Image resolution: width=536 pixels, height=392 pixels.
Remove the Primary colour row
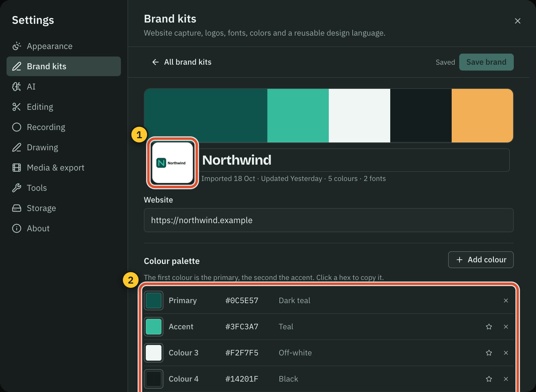coord(506,301)
